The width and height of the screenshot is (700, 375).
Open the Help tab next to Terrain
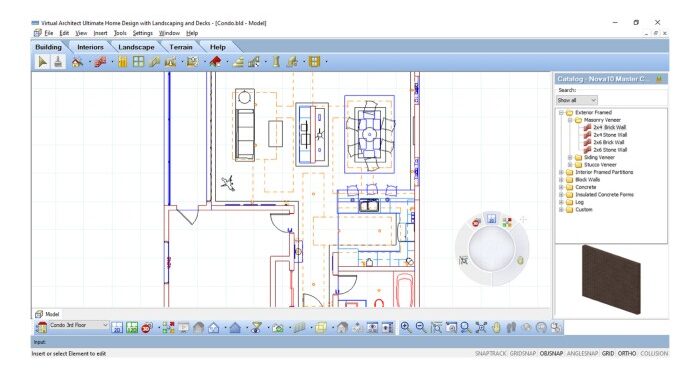[218, 47]
